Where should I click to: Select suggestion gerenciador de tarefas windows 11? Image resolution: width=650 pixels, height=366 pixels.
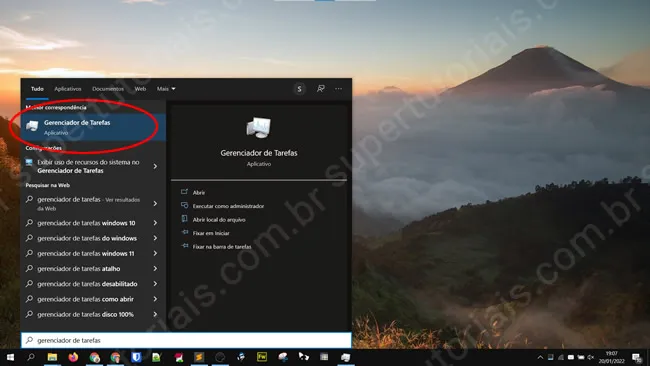85,253
